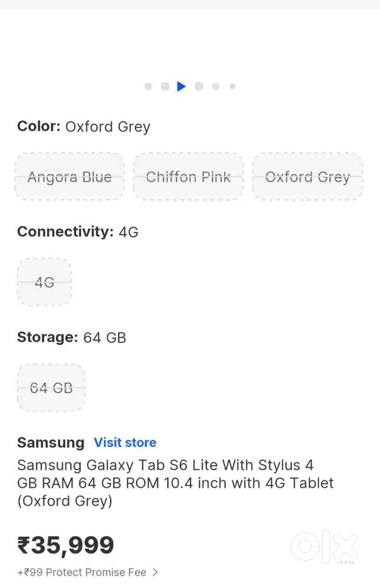Image resolution: width=380 pixels, height=588 pixels.
Task: Click the Samsung brand name
Action: pos(51,442)
